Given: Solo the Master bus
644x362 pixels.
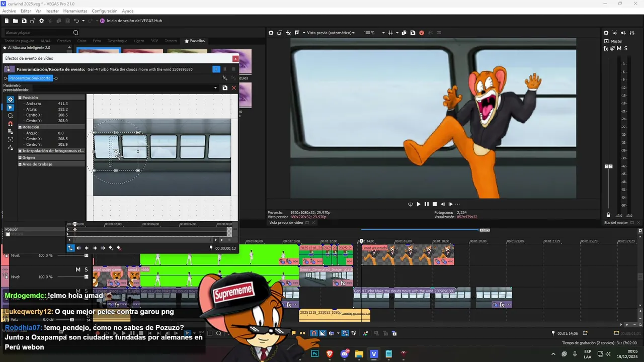Looking at the screenshot, I should coord(625,48).
